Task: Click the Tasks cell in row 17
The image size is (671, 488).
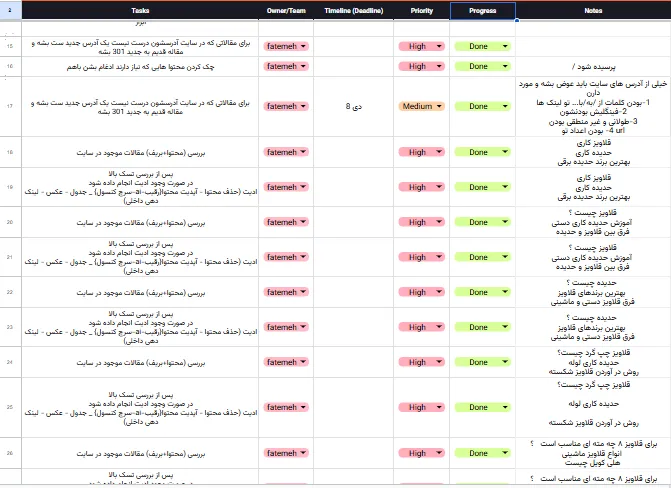Action: 140,107
